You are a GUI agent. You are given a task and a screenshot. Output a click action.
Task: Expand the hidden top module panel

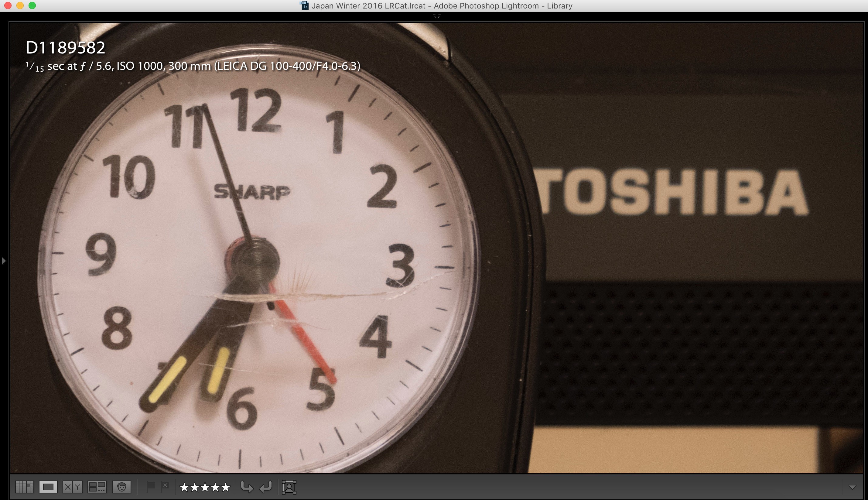(x=437, y=16)
